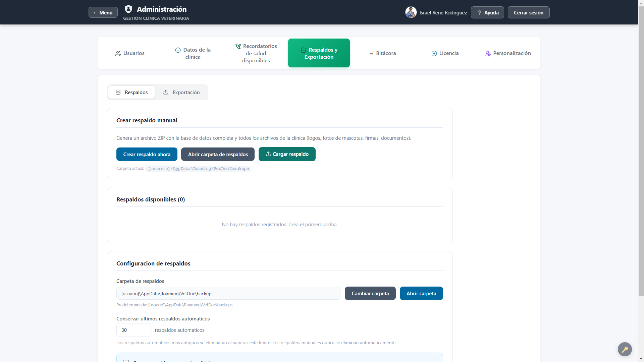Click Crear respaldo ahora button

click(x=147, y=154)
